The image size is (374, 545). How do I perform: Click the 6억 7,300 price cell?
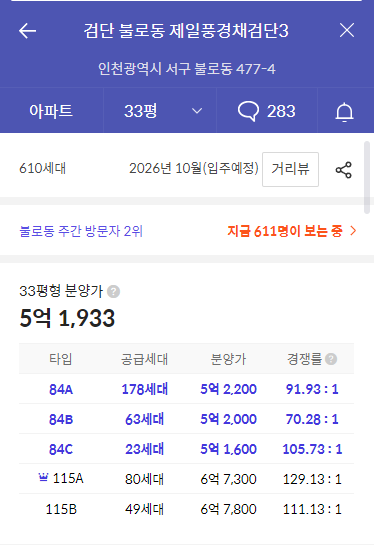coord(228,479)
